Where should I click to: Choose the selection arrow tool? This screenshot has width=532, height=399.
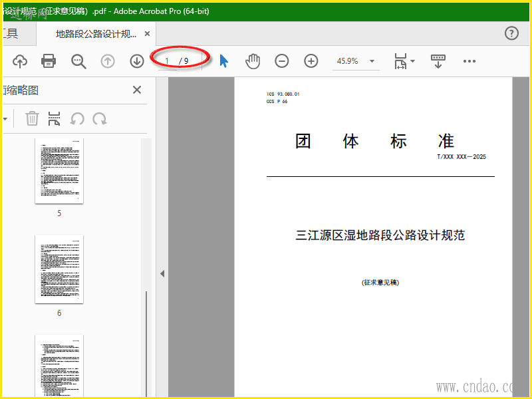tap(223, 61)
